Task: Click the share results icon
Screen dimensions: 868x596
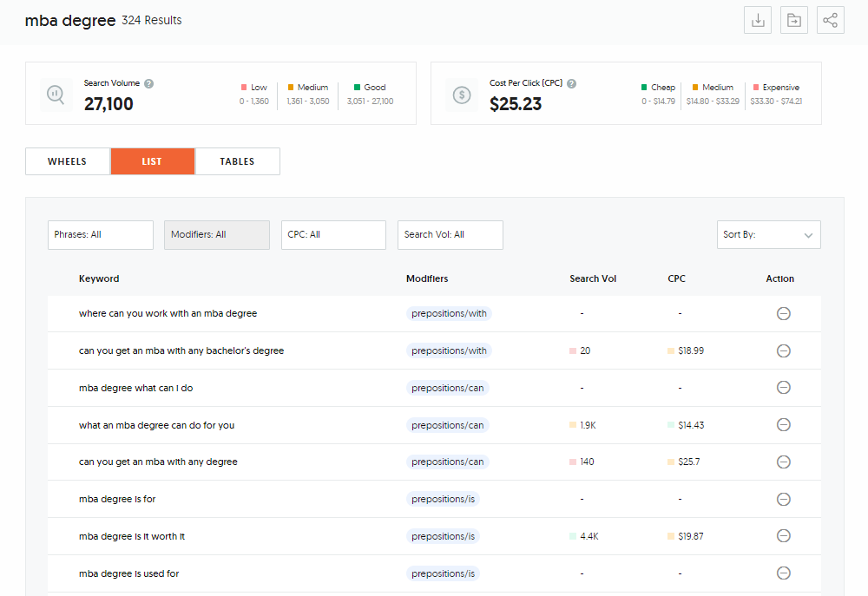Action: click(x=831, y=20)
